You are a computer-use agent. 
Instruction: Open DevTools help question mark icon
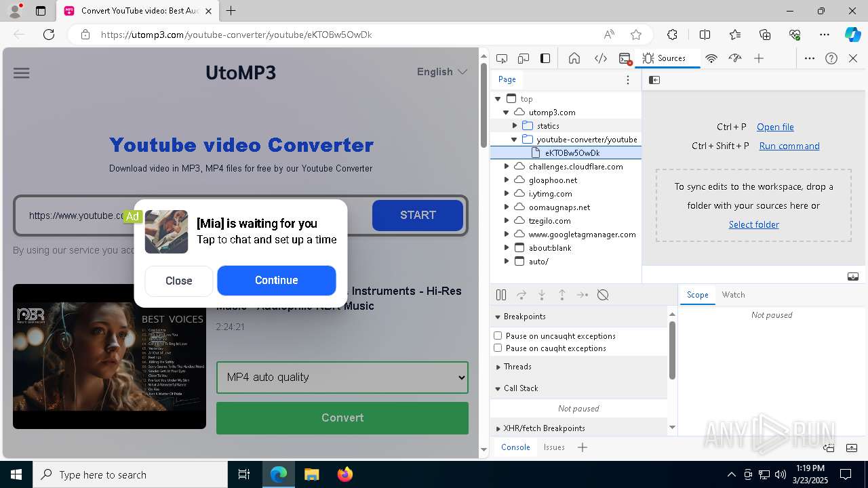[x=831, y=58]
